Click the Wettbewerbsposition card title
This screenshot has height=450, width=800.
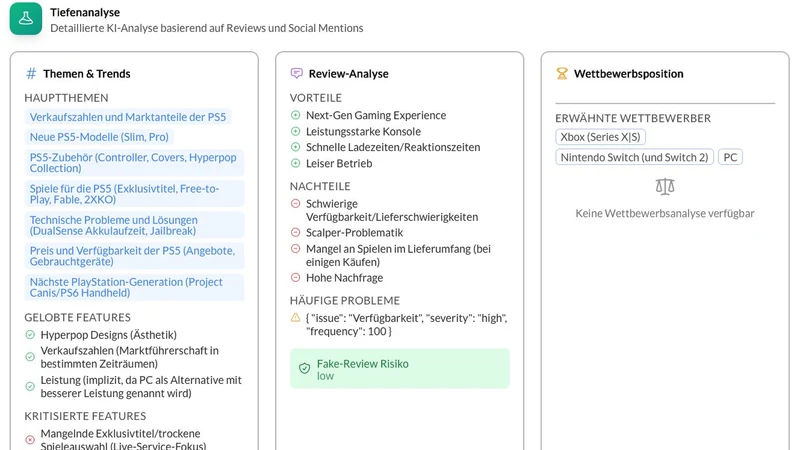(x=629, y=74)
